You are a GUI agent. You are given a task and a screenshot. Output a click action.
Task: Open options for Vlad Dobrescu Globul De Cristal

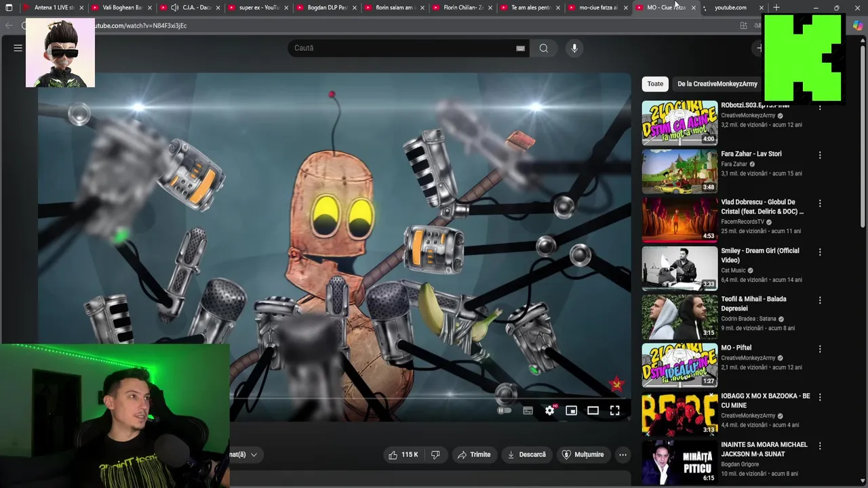coord(820,203)
